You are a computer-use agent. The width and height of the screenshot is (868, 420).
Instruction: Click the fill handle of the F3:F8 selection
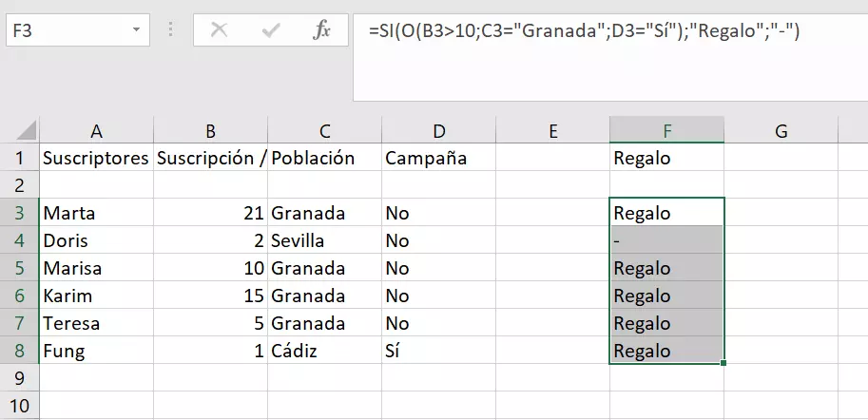[x=723, y=363]
